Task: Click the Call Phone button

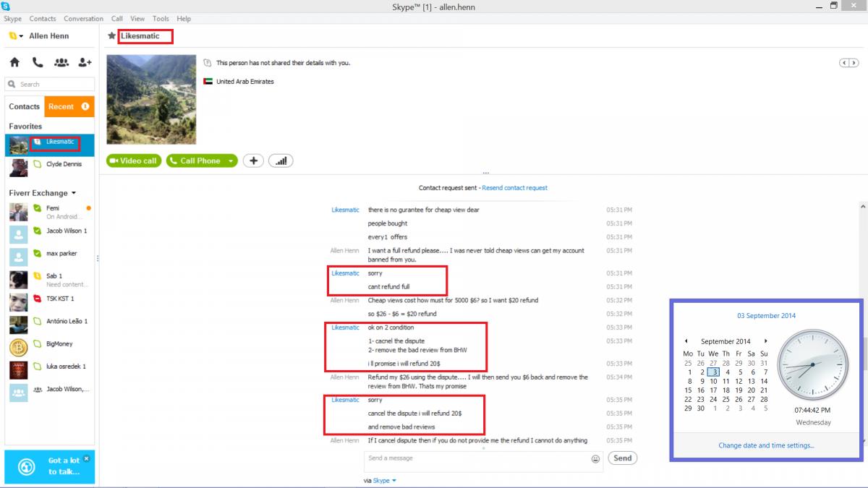Action: [x=195, y=160]
